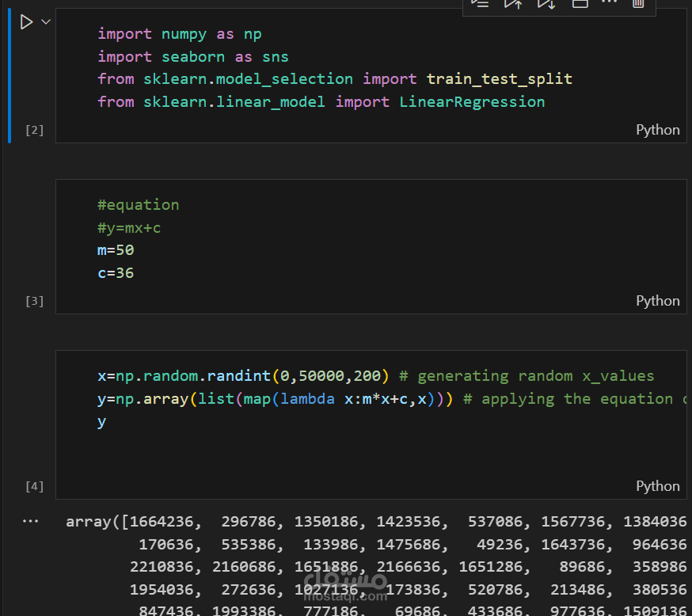The height and width of the screenshot is (616, 692).
Task: Place cursor on 'import numpy as np' line
Action: [x=180, y=34]
